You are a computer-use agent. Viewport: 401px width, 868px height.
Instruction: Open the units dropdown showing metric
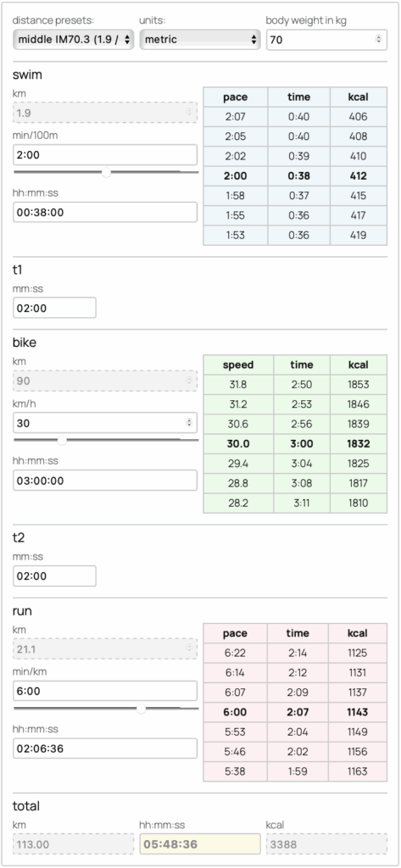200,39
